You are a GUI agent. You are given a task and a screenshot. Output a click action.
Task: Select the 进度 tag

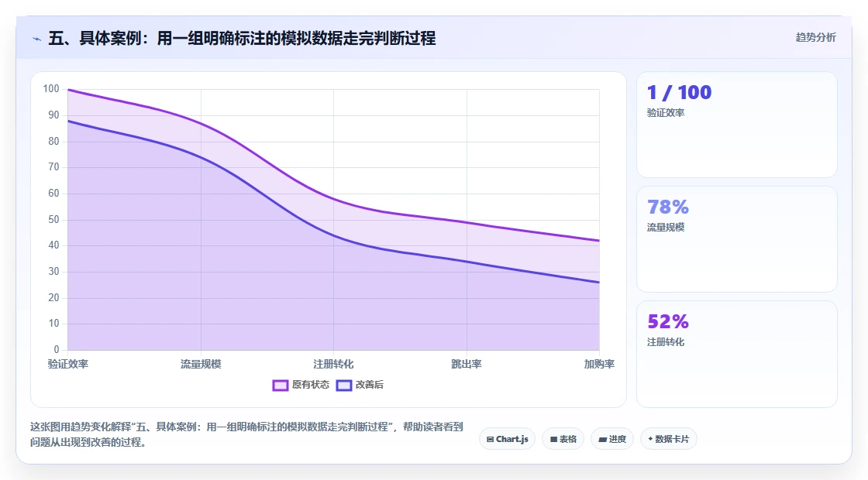coord(612,439)
